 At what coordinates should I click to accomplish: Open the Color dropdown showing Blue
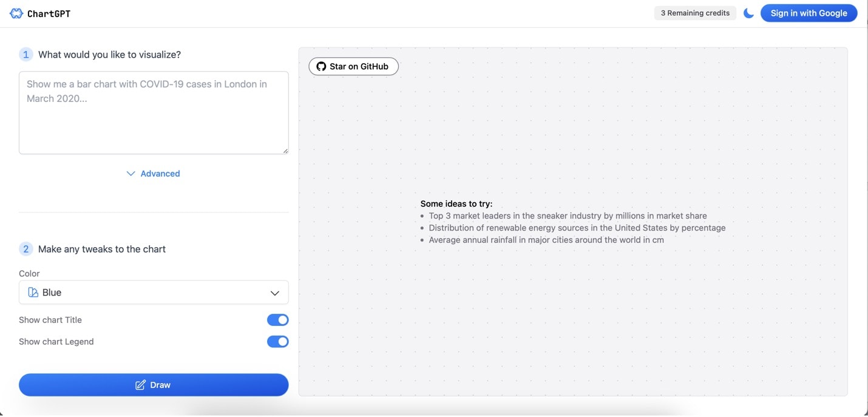click(154, 293)
